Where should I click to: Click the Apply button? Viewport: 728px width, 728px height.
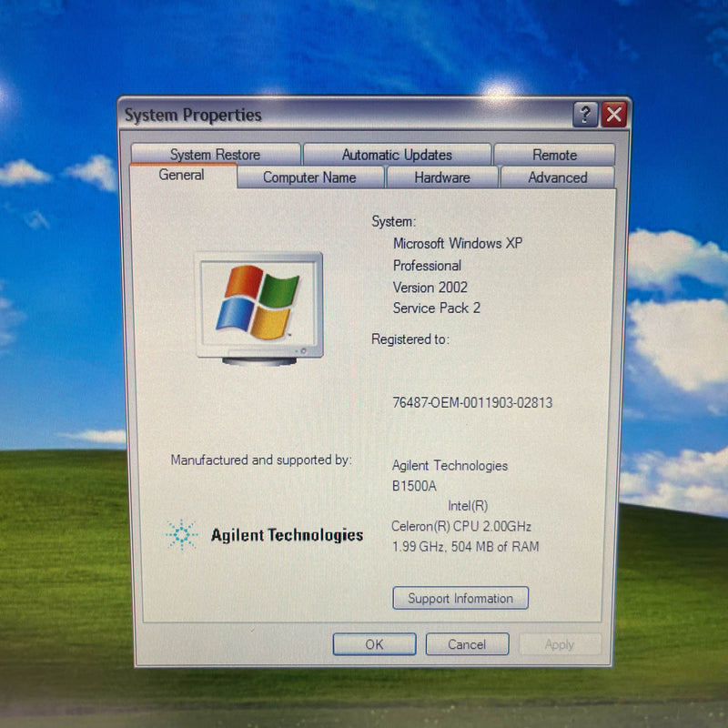pyautogui.click(x=561, y=644)
